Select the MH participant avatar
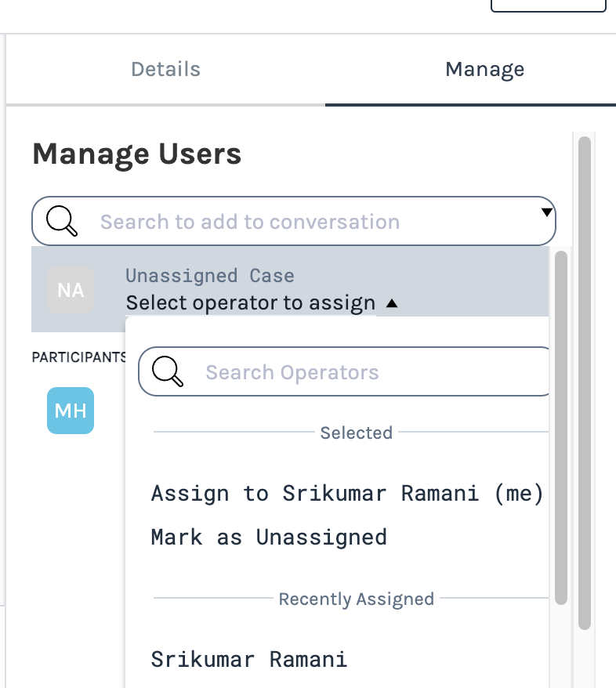This screenshot has width=616, height=688. coord(71,410)
